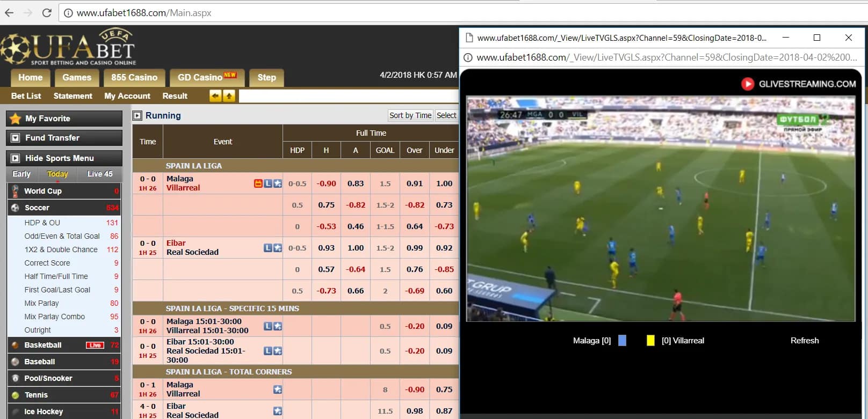This screenshot has height=419, width=868.
Task: Click the Pool/Snooker ball icon
Action: tap(15, 378)
